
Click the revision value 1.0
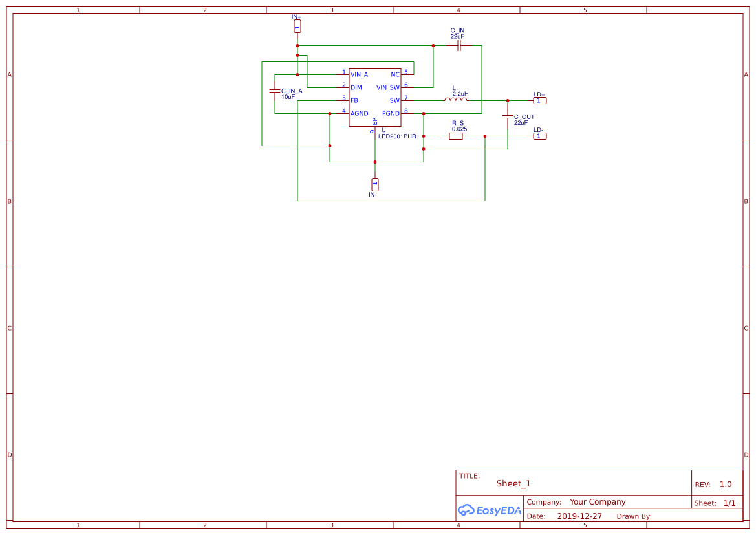coord(726,483)
